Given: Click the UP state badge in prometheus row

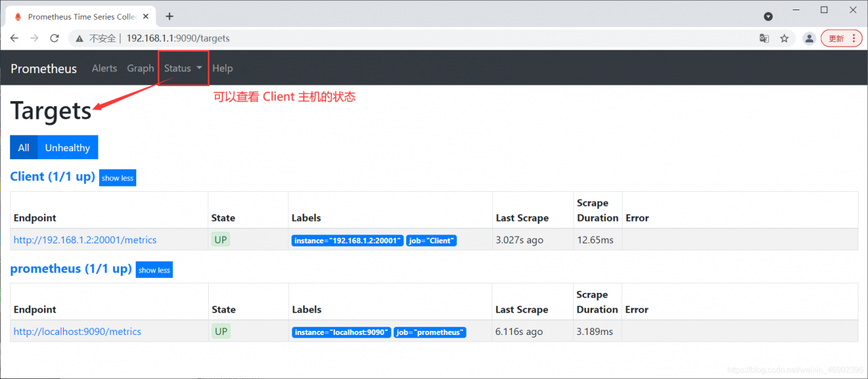Looking at the screenshot, I should [220, 331].
